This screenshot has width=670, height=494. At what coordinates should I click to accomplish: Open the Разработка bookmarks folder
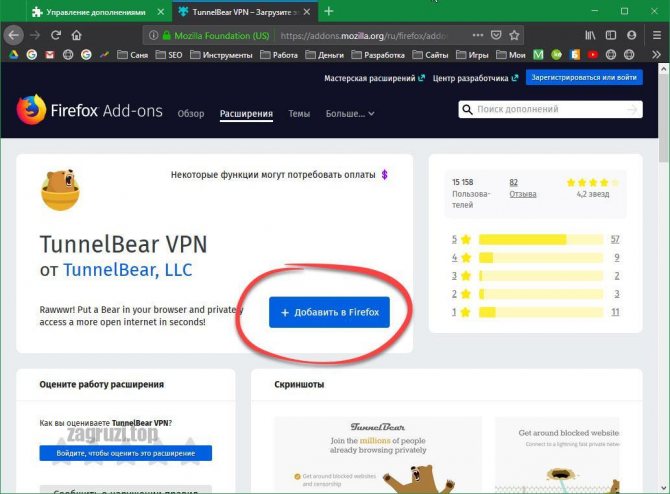[378, 55]
